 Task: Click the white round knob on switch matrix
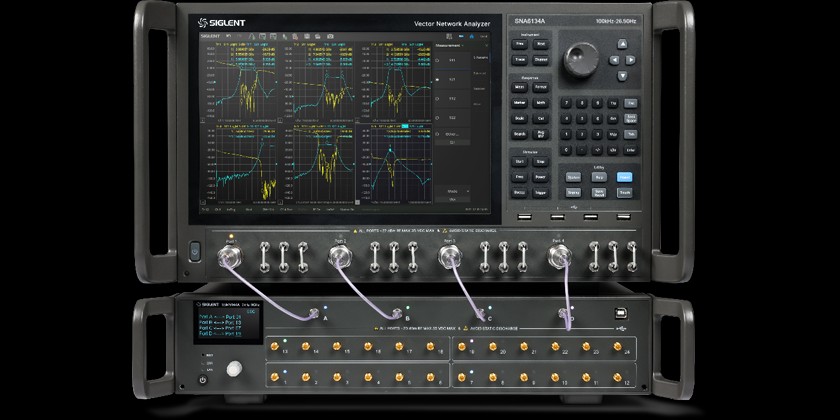pyautogui.click(x=234, y=369)
